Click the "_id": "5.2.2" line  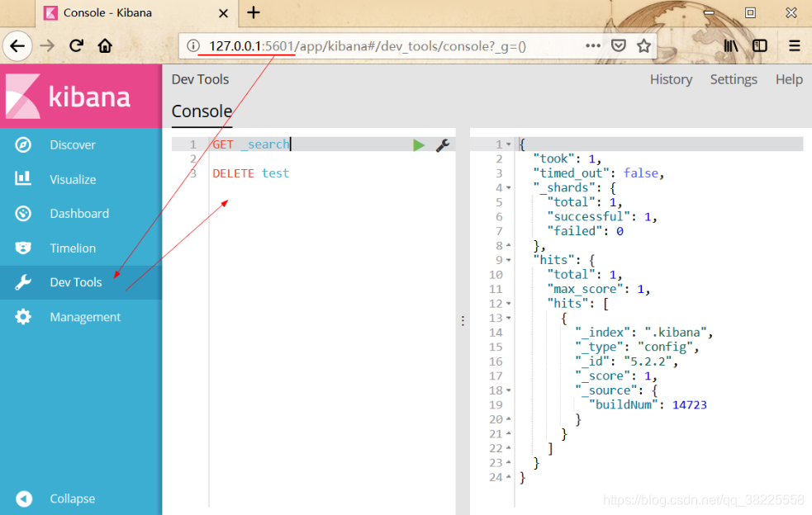627,361
